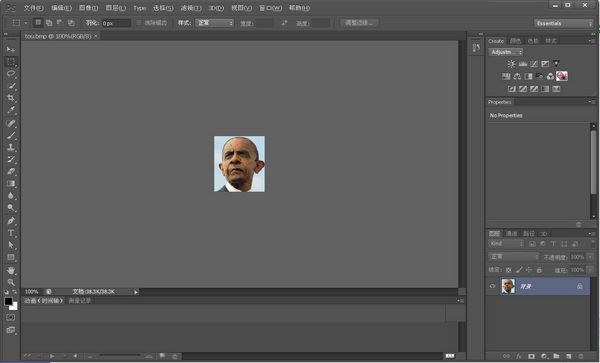Open the 3D(D) menu
The width and height of the screenshot is (600, 363).
click(x=216, y=8)
